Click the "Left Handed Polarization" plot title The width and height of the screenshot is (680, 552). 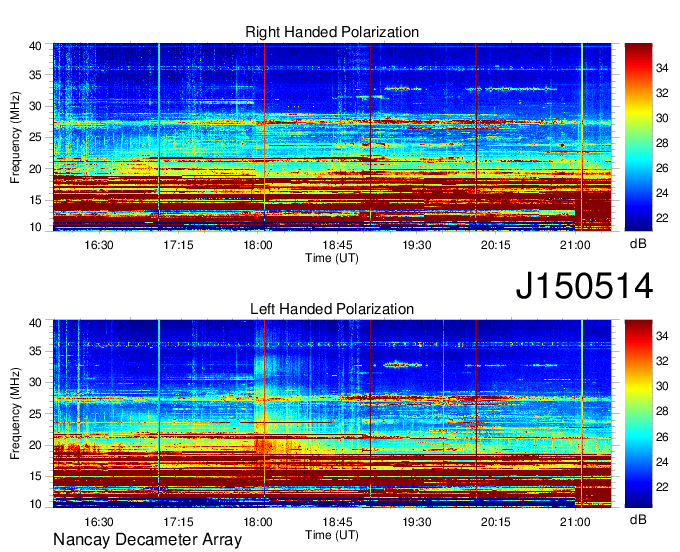pyautogui.click(x=332, y=309)
